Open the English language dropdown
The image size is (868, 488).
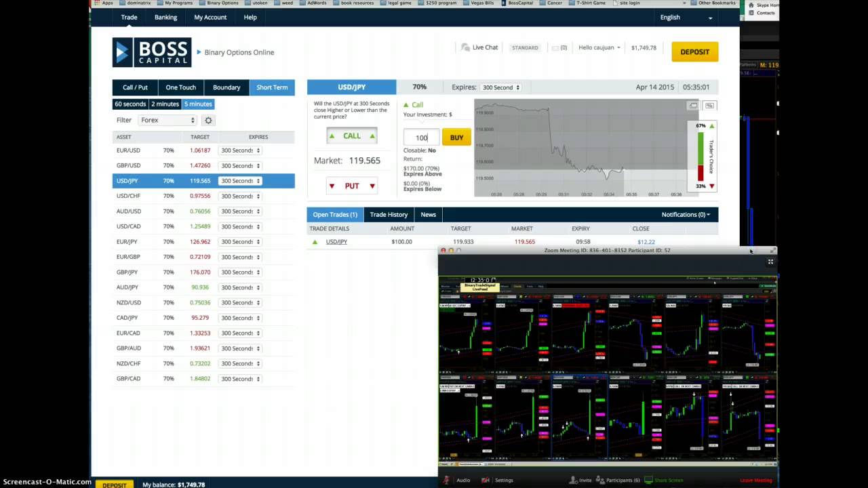(x=686, y=17)
